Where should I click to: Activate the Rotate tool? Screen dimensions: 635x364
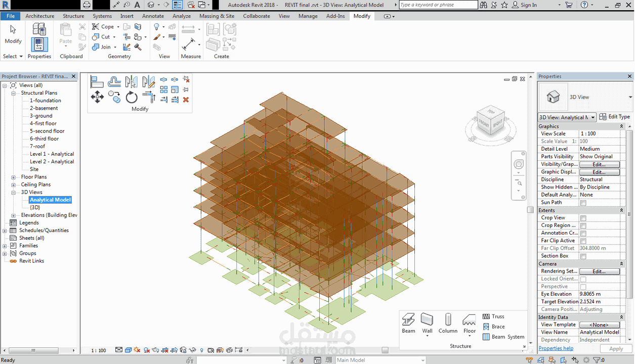click(132, 97)
